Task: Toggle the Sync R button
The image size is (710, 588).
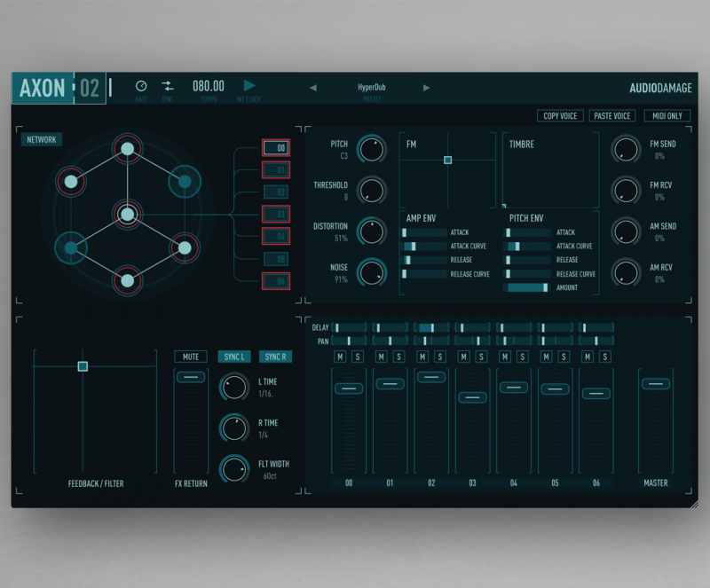Action: click(x=275, y=357)
